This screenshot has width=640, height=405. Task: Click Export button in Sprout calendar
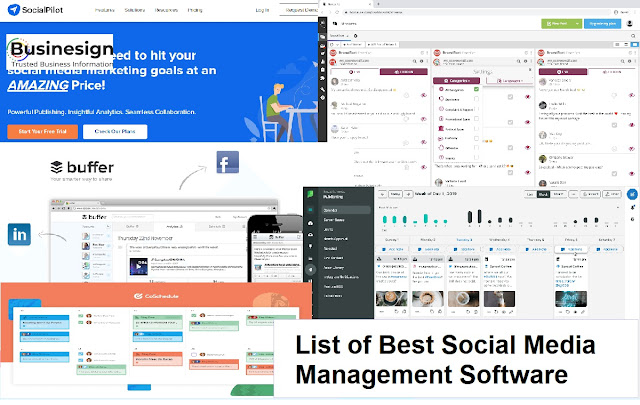(x=590, y=194)
